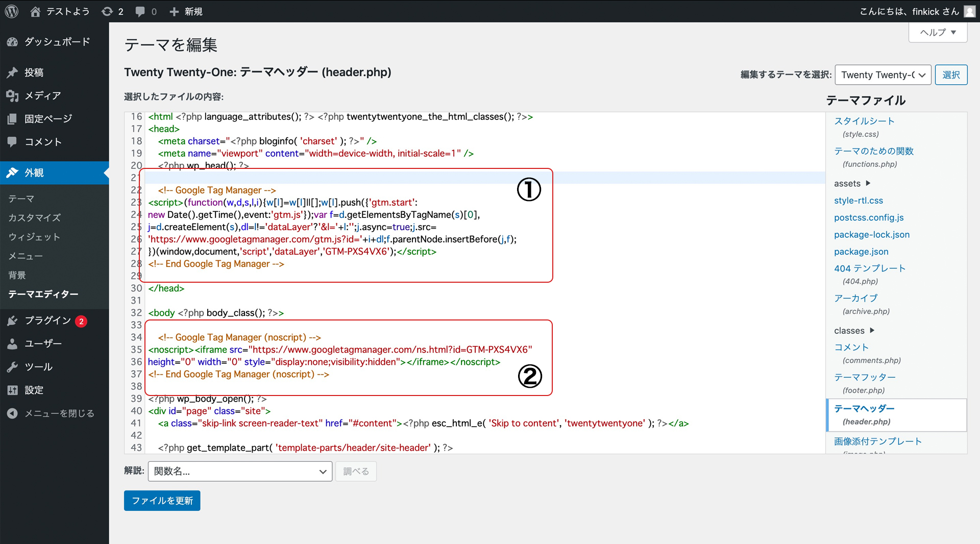Click the ユーザー person icon
The height and width of the screenshot is (544, 980).
pos(13,343)
